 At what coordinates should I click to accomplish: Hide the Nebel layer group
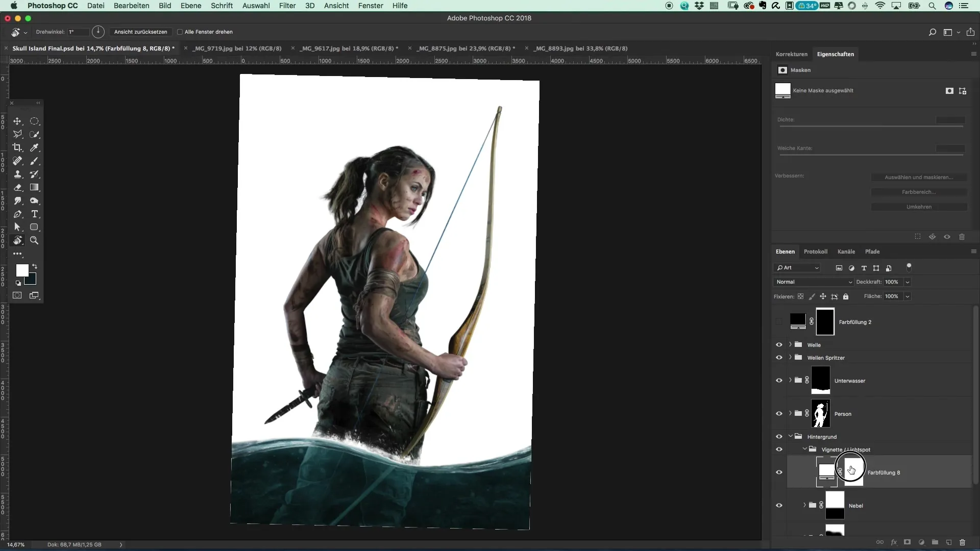(779, 506)
